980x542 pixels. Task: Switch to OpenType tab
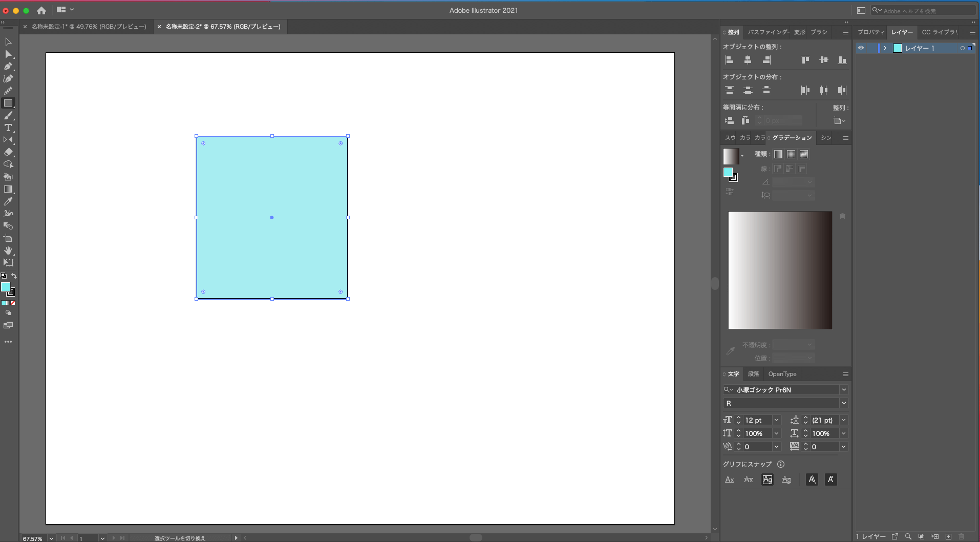[x=782, y=374]
